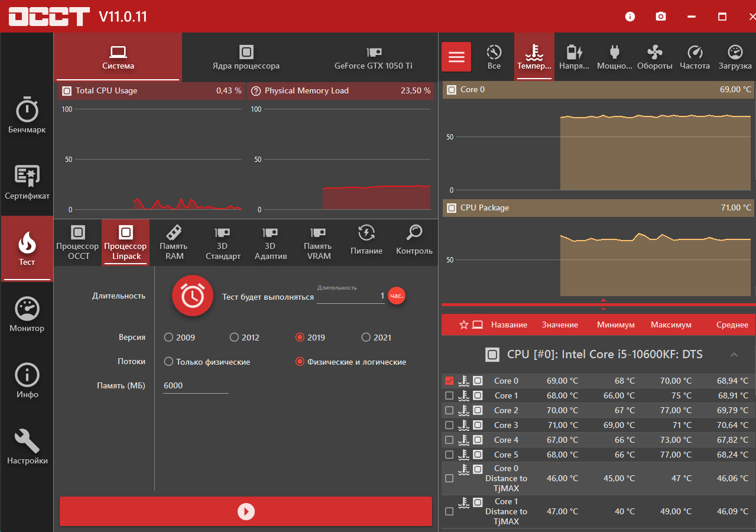Click the Память (МБ) field showing 6000
The width and height of the screenshot is (756, 532).
(x=196, y=385)
